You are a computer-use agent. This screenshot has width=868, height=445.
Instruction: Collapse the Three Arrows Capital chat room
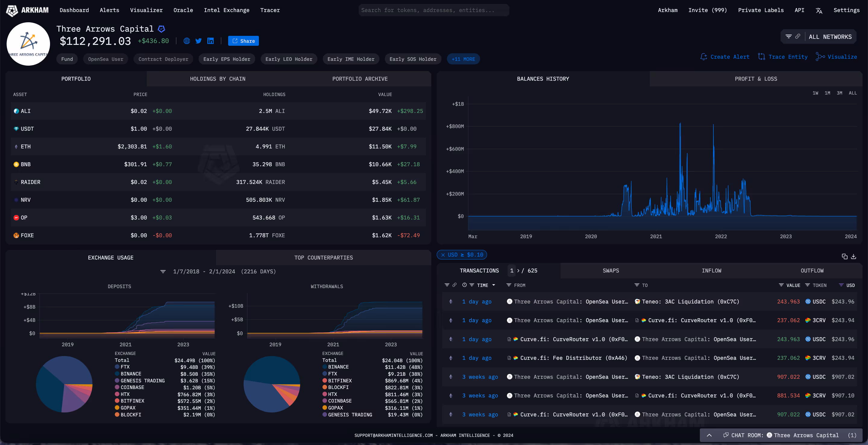pyautogui.click(x=709, y=435)
